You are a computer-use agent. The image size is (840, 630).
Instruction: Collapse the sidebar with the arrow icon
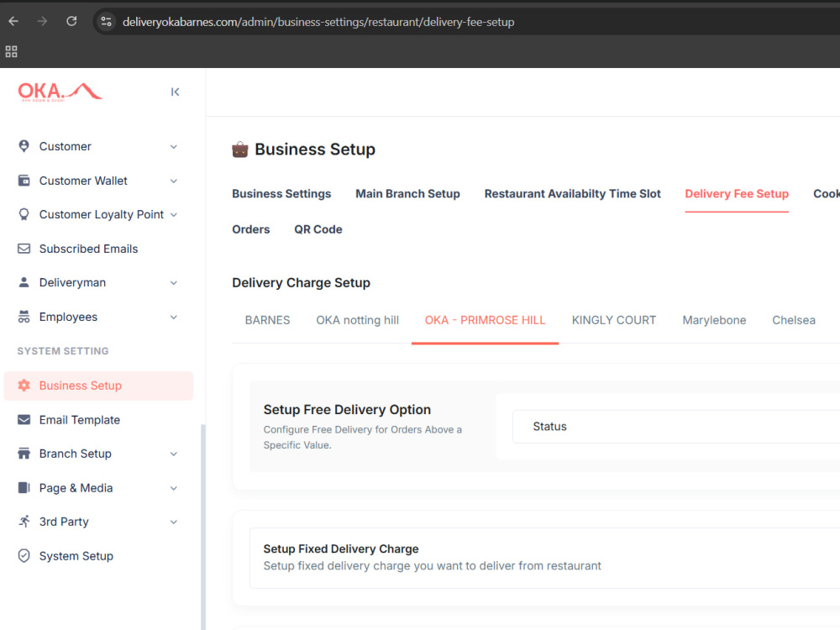176,92
